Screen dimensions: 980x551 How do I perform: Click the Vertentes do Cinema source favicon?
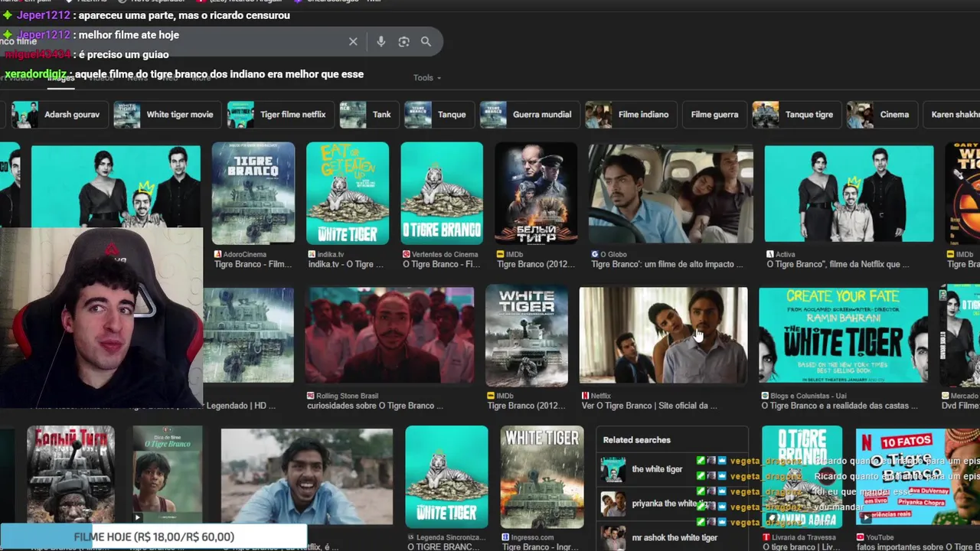coord(407,254)
